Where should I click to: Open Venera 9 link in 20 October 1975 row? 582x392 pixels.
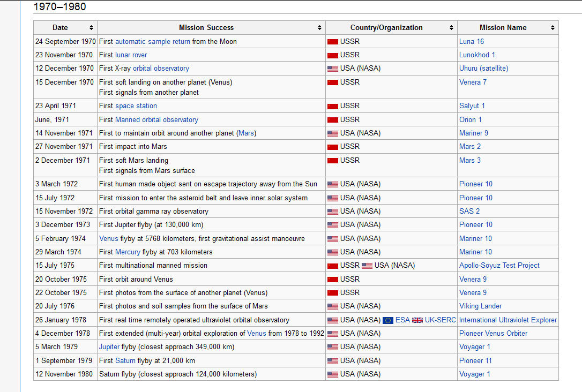click(x=473, y=279)
